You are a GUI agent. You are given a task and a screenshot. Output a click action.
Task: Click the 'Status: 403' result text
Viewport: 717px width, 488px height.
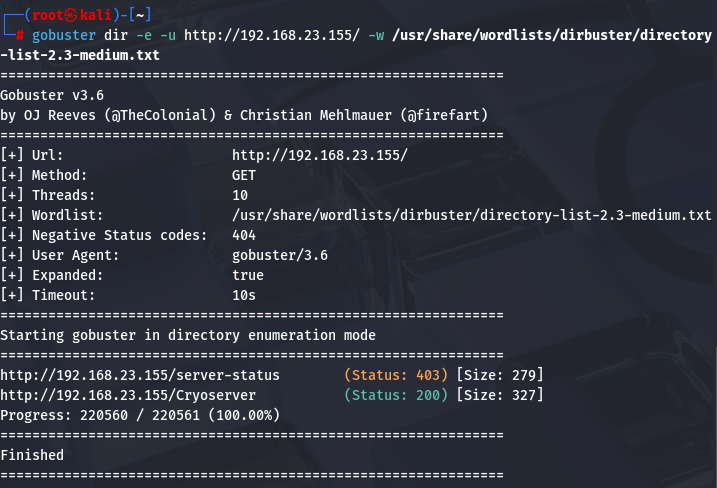pyautogui.click(x=396, y=375)
